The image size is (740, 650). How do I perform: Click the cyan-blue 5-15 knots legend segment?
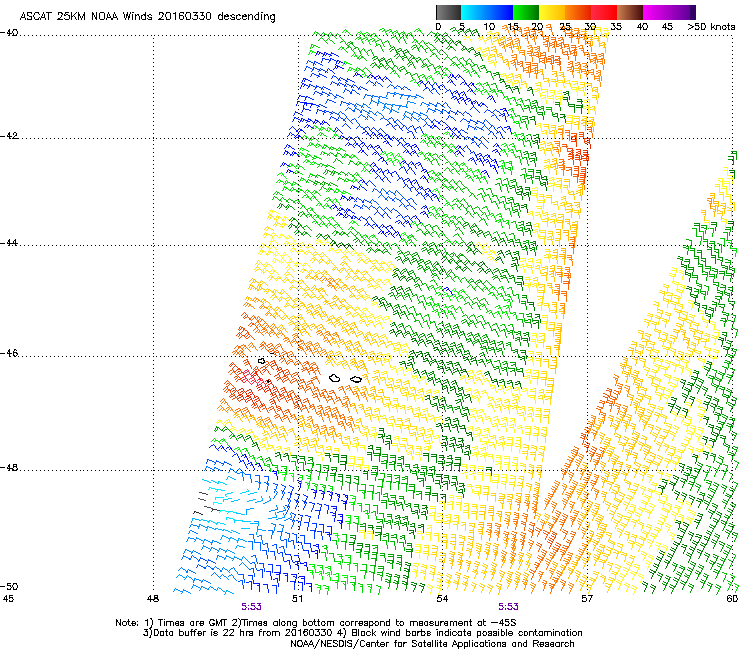(487, 12)
